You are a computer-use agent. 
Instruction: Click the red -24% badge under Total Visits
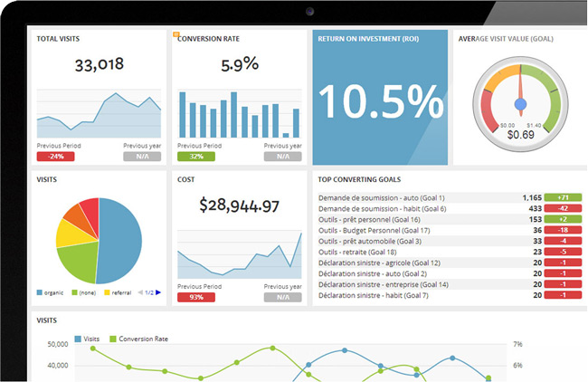coord(55,156)
